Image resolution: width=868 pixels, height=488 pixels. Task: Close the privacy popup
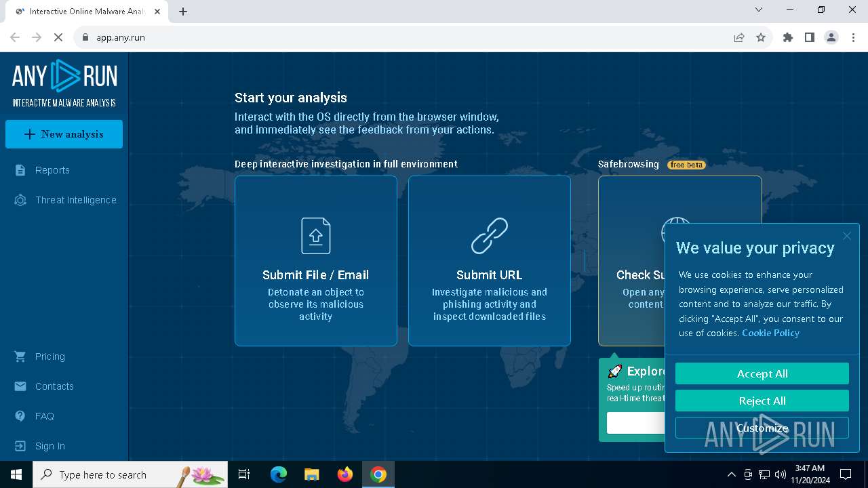(x=846, y=236)
